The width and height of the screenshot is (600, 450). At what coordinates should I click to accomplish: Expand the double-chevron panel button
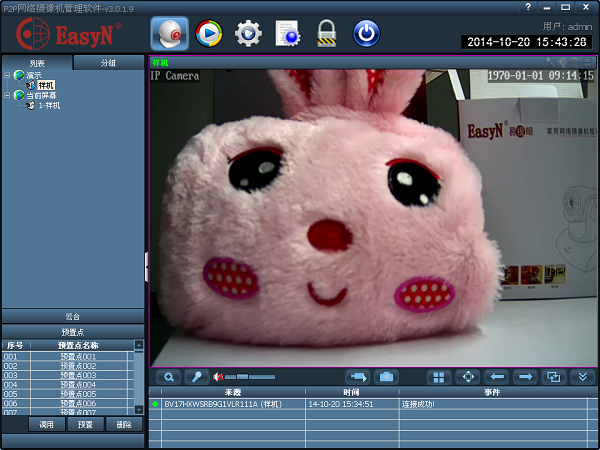point(584,377)
